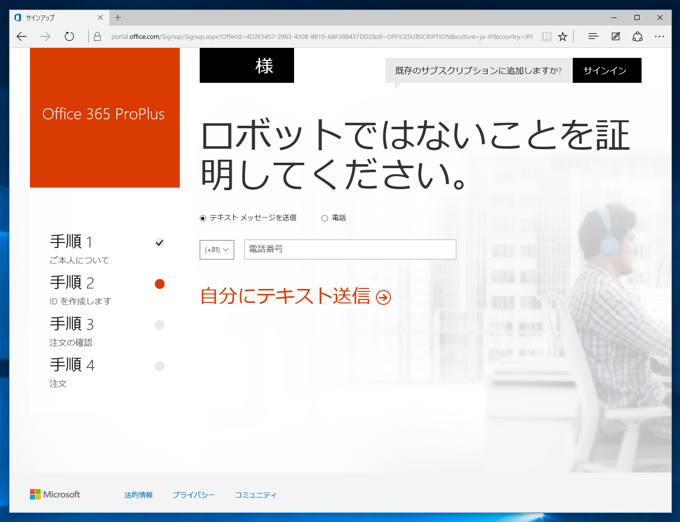Image resolution: width=680 pixels, height=522 pixels.
Task: Click the Microsoft logo in footer
Action: [55, 494]
